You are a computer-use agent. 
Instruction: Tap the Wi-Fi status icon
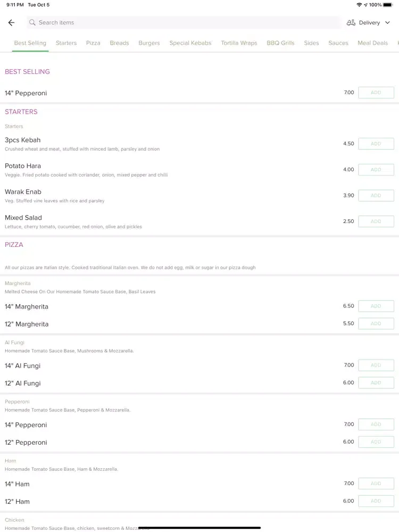pos(359,5)
